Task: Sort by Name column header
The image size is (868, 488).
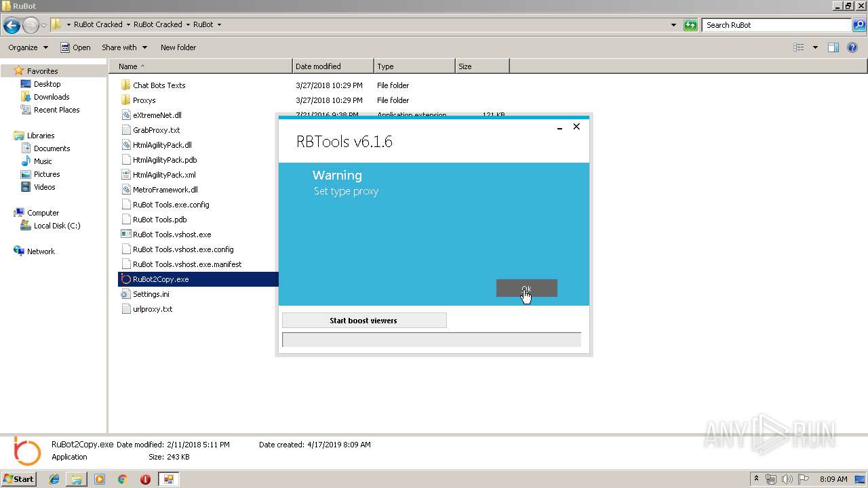Action: (201, 66)
